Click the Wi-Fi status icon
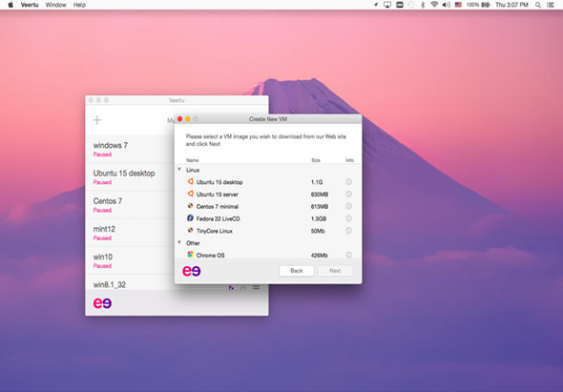The height and width of the screenshot is (392, 563). pos(434,5)
